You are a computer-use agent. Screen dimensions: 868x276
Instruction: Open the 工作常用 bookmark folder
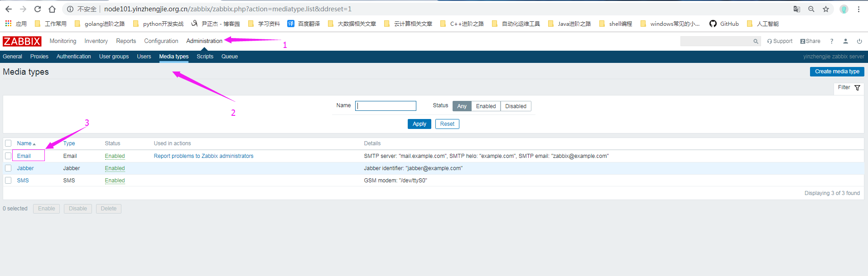[51, 24]
